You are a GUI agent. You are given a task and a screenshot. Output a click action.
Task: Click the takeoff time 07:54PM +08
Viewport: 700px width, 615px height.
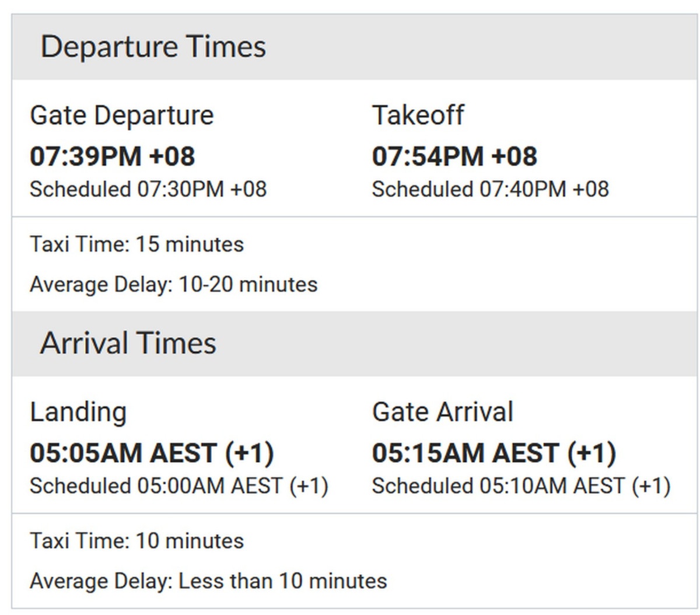(454, 156)
